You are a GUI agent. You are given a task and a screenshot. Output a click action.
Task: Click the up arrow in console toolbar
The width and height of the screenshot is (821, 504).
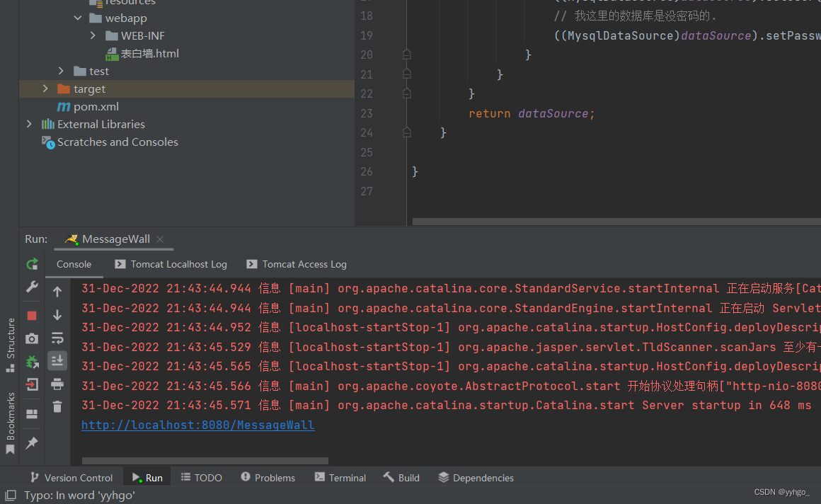(x=57, y=292)
